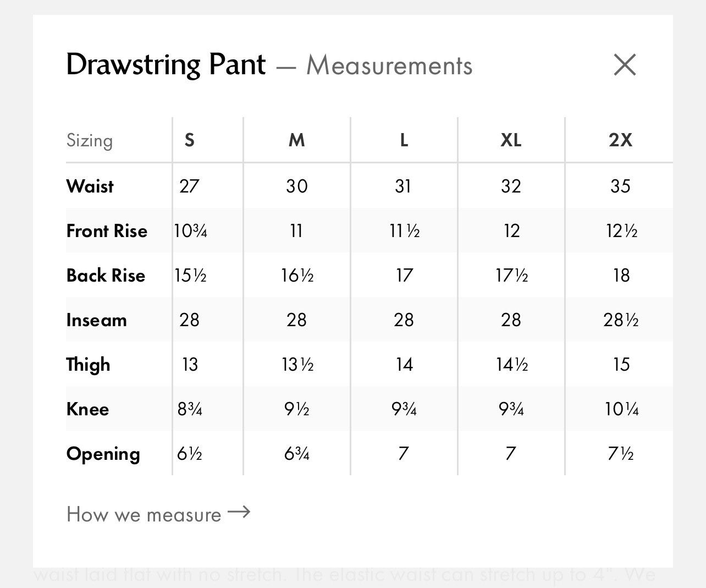Open the How we measure link
706x588 pixels.
pos(158,514)
